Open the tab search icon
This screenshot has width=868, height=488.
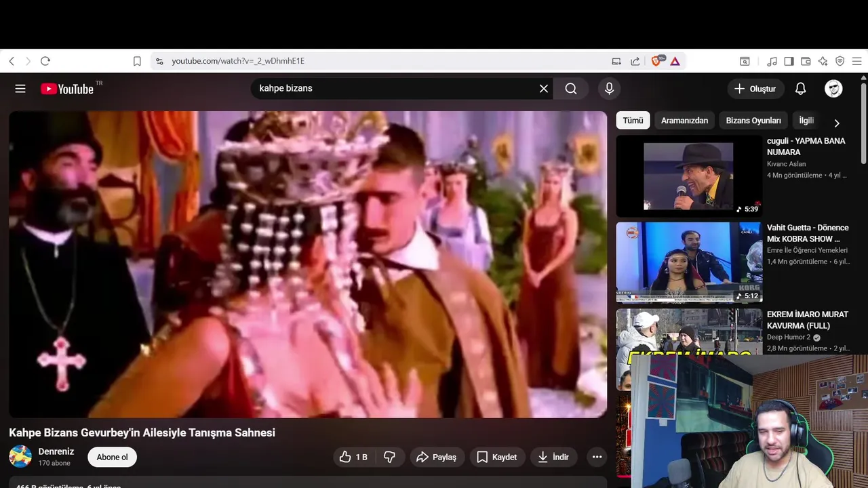pos(745,61)
